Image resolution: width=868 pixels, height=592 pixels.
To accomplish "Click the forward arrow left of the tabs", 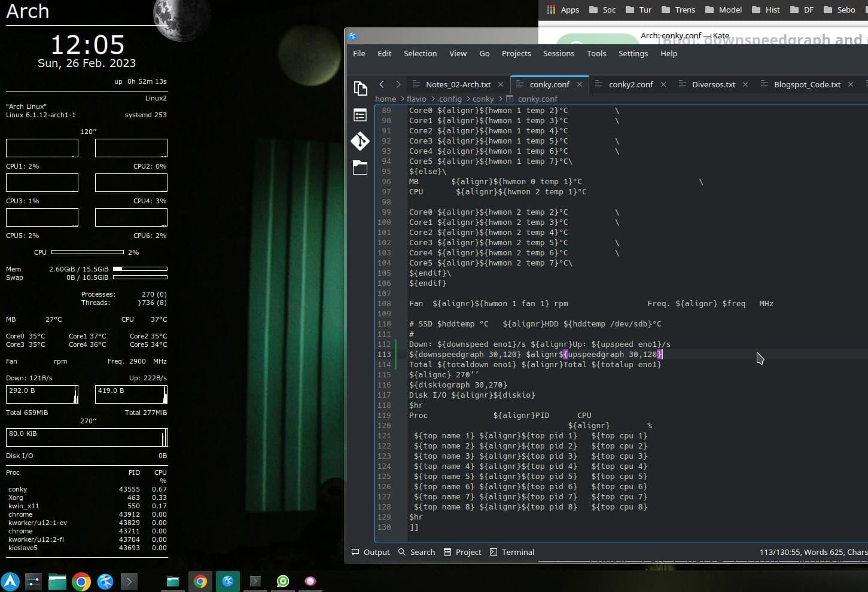I will (398, 84).
